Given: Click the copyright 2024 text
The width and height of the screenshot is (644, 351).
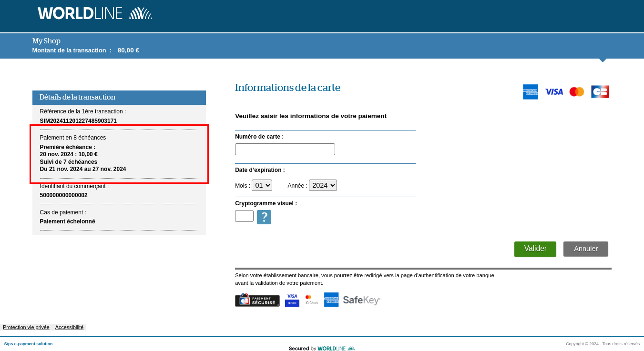Looking at the screenshot, I should (x=603, y=344).
